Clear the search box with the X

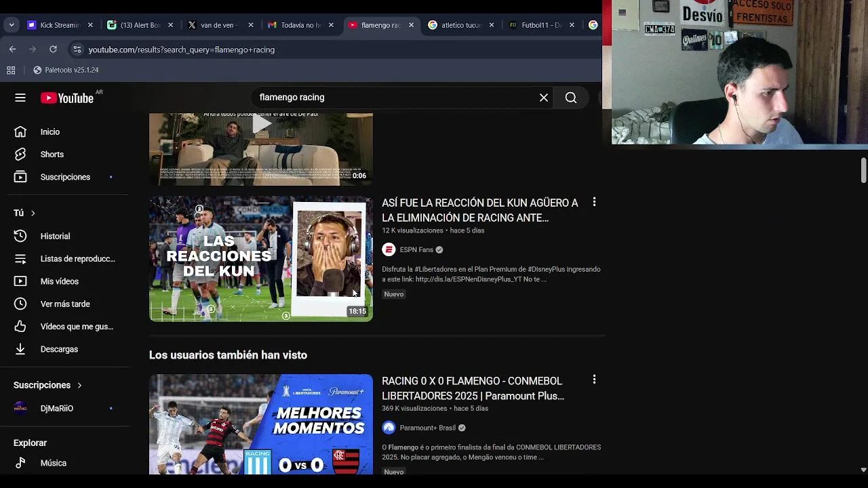pyautogui.click(x=544, y=98)
